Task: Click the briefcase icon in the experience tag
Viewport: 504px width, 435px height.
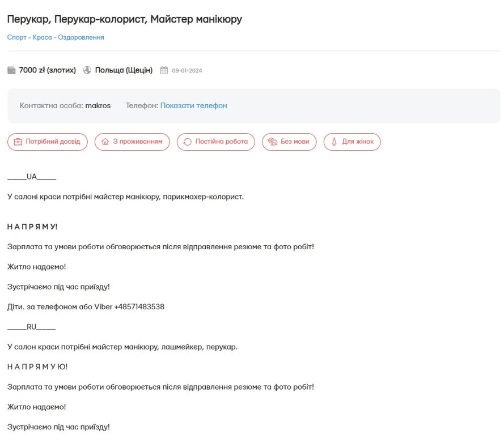Action: click(18, 142)
